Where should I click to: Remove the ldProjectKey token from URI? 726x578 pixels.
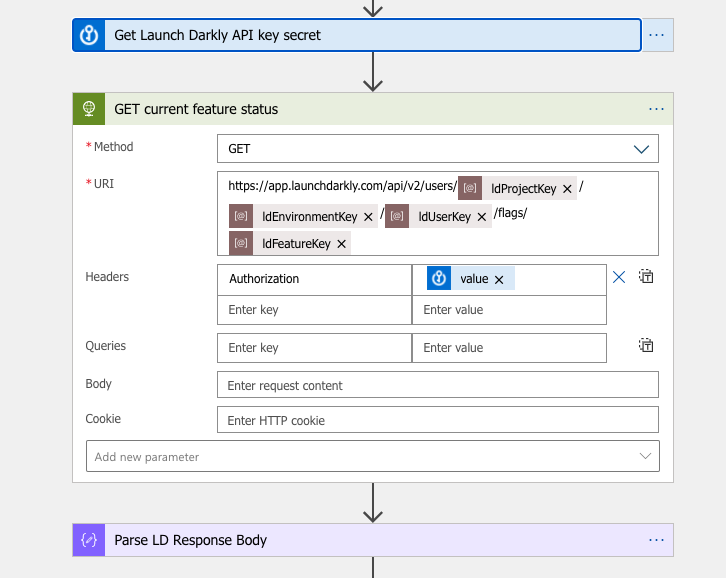567,189
